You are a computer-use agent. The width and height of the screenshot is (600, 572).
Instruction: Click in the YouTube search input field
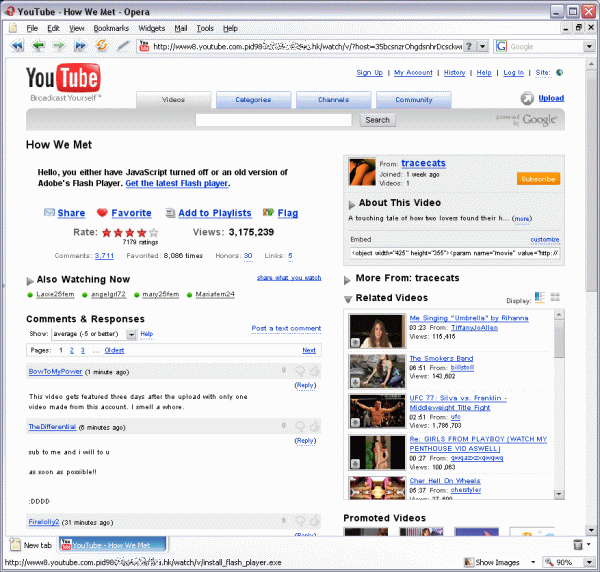(273, 120)
